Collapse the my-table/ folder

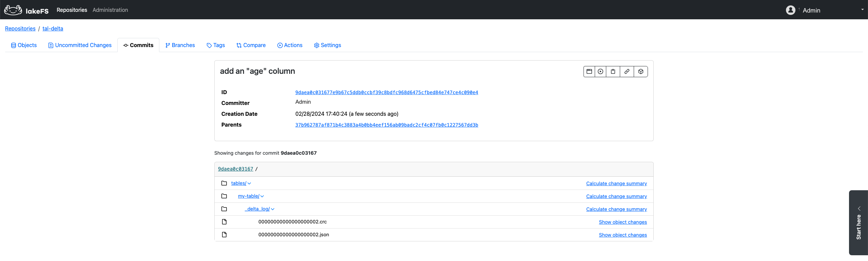click(262, 196)
